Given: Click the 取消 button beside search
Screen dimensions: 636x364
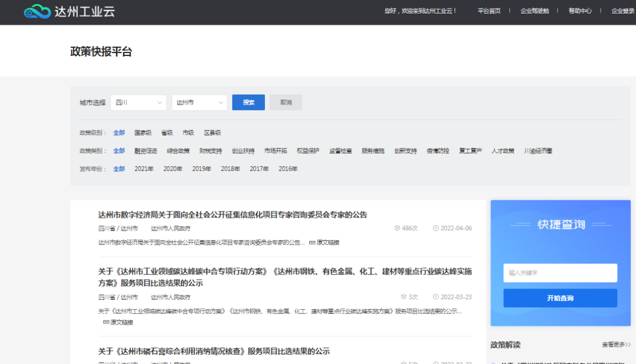Looking at the screenshot, I should 286,102.
